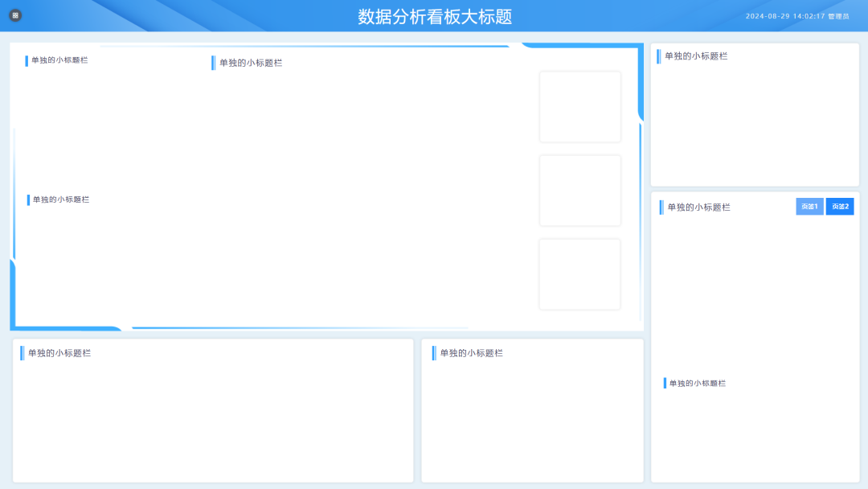Switch to the 页签2 tab

click(x=840, y=207)
